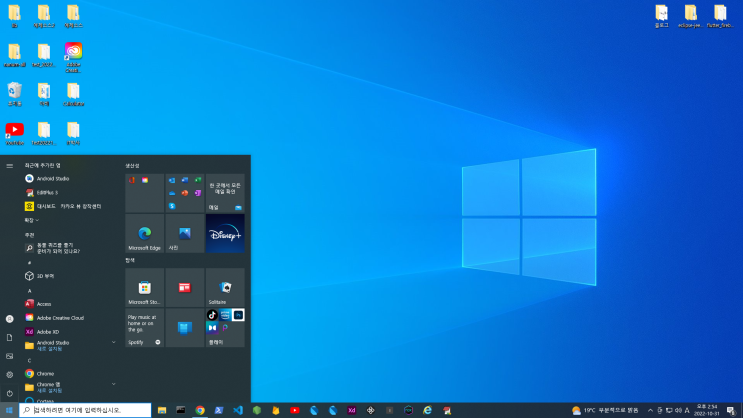Open 대시보드 카카오 뷰 창작센터 app entry
743x418 pixels.
tap(69, 206)
